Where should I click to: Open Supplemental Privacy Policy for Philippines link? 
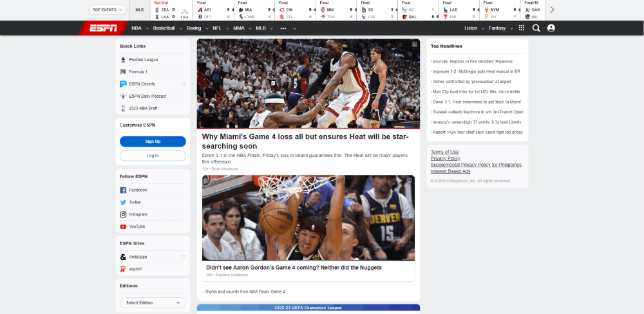[x=476, y=165]
